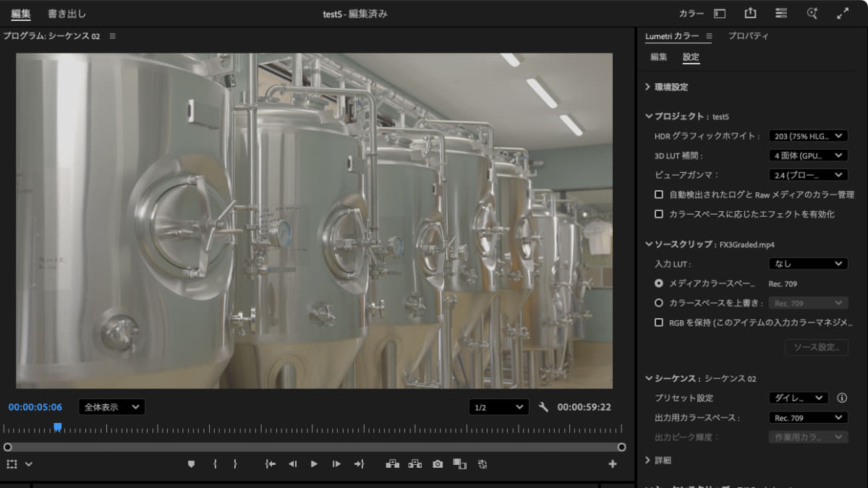The image size is (868, 488).
Task: Enable the カラースペースを上書き radio button
Action: [x=658, y=303]
